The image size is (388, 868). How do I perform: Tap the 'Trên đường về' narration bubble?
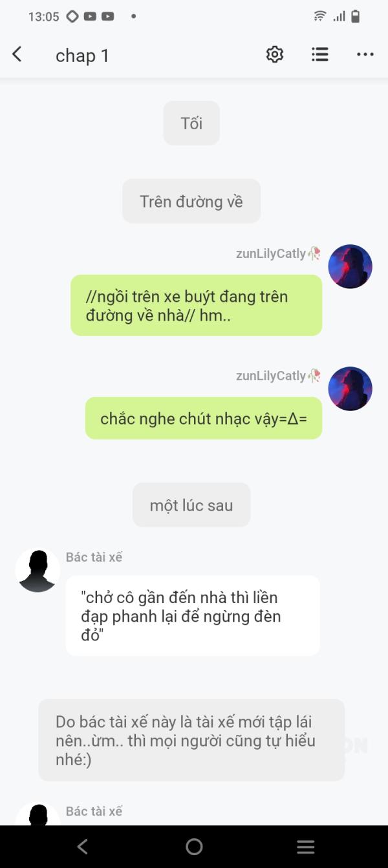coord(191,201)
